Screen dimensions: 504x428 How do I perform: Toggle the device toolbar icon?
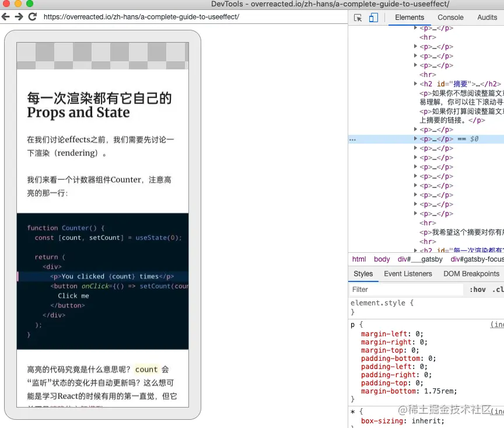(x=373, y=18)
